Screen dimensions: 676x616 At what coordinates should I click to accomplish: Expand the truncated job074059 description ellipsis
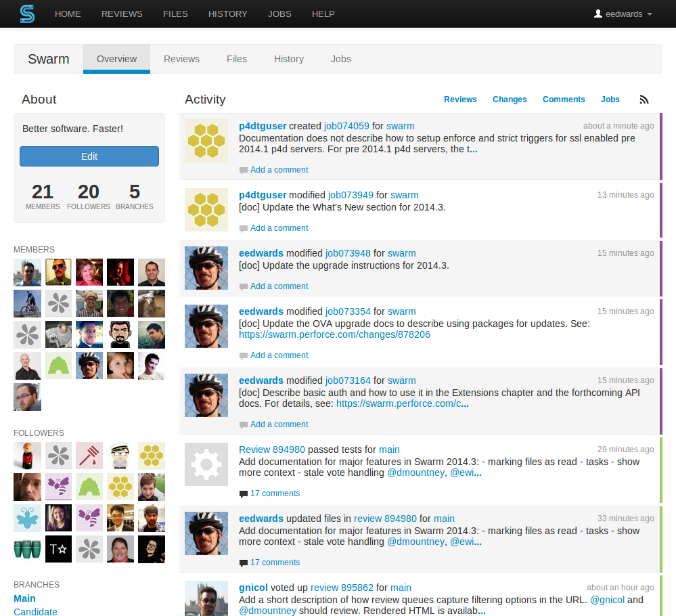pos(474,149)
